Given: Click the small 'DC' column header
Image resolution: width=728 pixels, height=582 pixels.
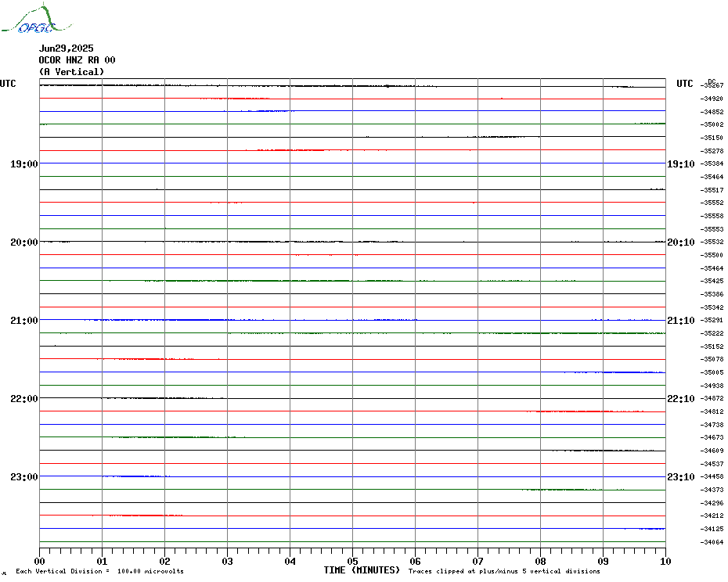Looking at the screenshot, I should point(712,81).
